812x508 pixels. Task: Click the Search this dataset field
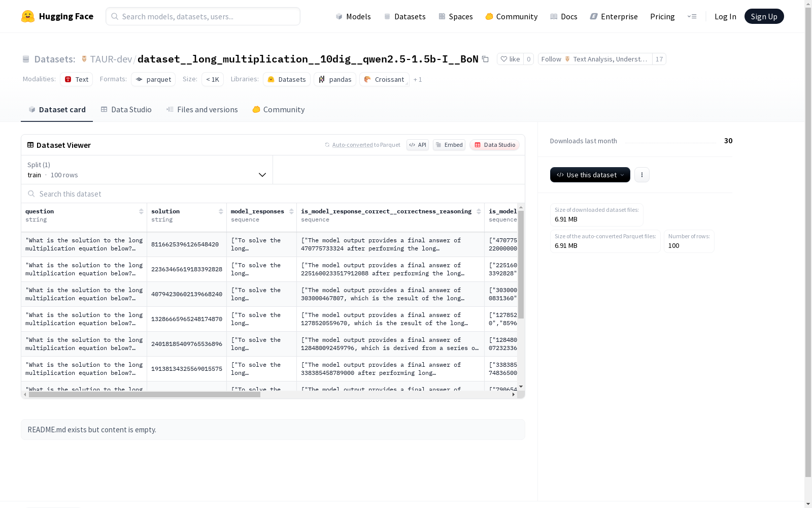point(273,194)
